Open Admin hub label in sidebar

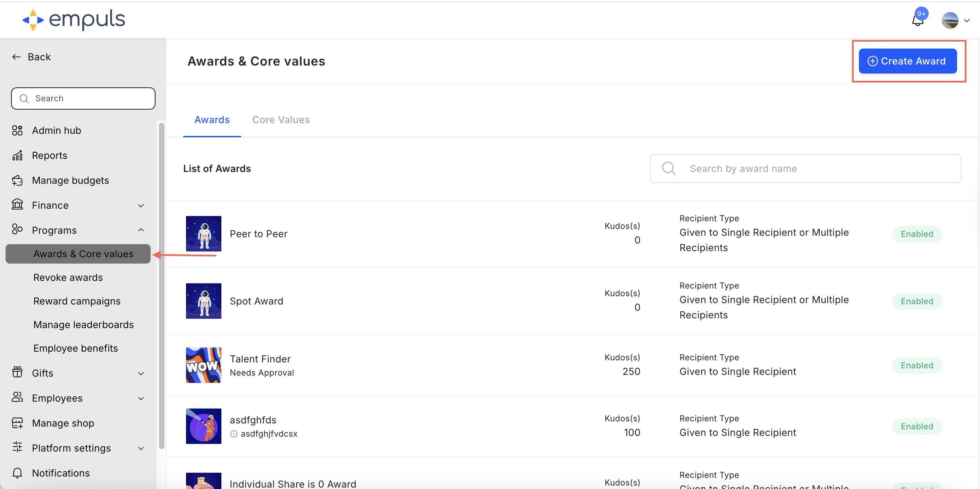click(56, 130)
